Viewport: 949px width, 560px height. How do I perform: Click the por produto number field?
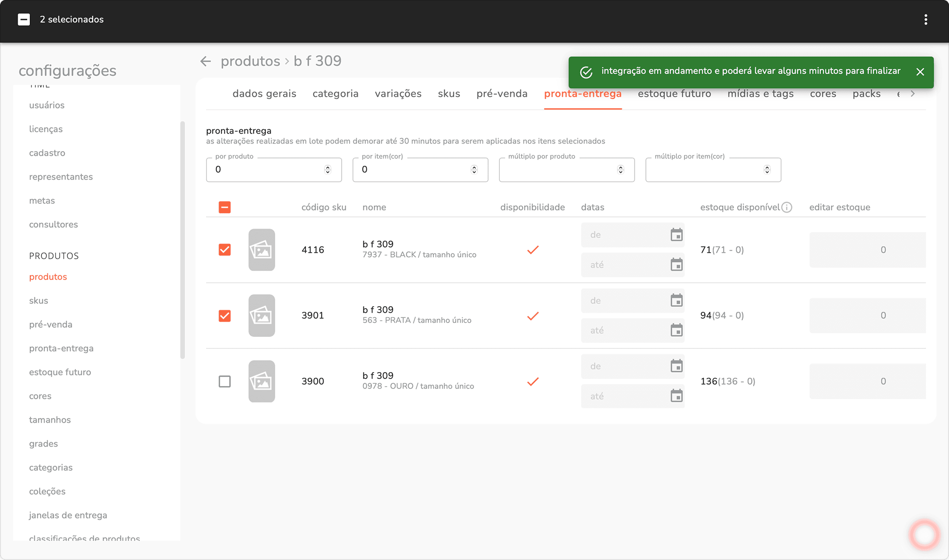pyautogui.click(x=274, y=169)
